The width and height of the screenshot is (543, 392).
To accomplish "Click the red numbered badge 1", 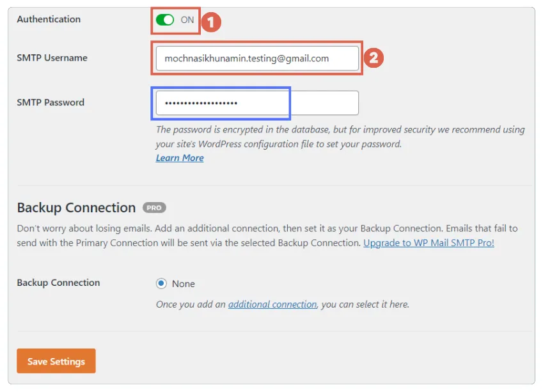I will (x=210, y=21).
